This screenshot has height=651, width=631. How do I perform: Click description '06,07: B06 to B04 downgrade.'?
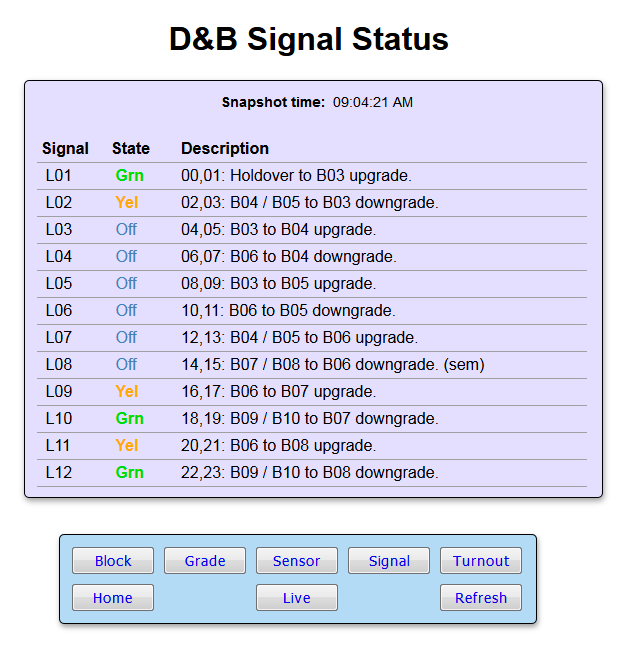point(289,257)
